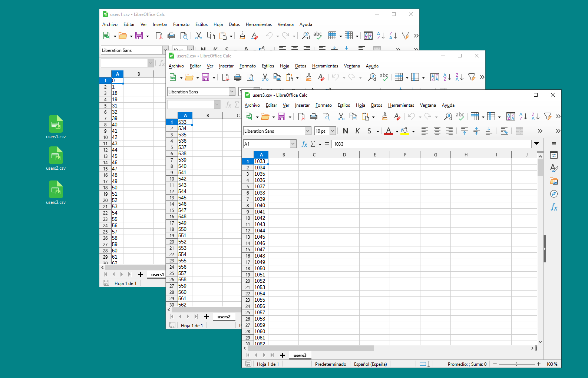Expand the formula bar with down arrow
The width and height of the screenshot is (588, 378).
(536, 144)
